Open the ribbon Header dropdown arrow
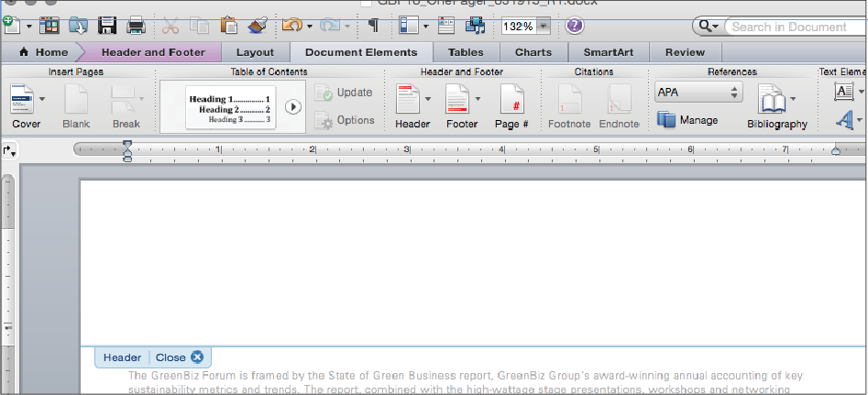This screenshot has height=395, width=868. pos(428,99)
